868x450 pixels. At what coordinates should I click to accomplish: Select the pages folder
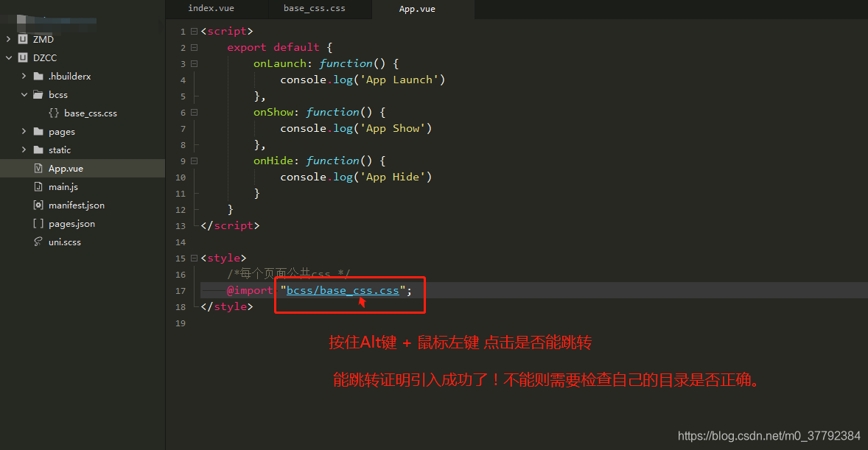tap(62, 132)
